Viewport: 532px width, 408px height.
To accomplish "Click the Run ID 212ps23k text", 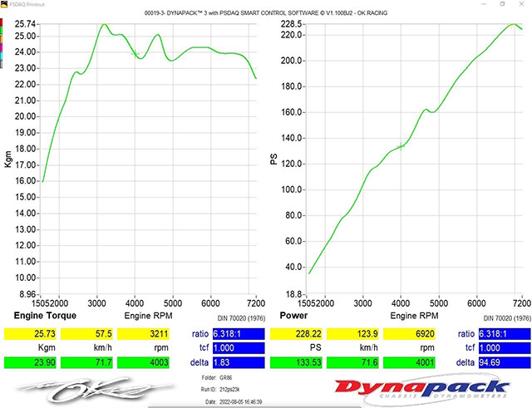I will point(220,390).
